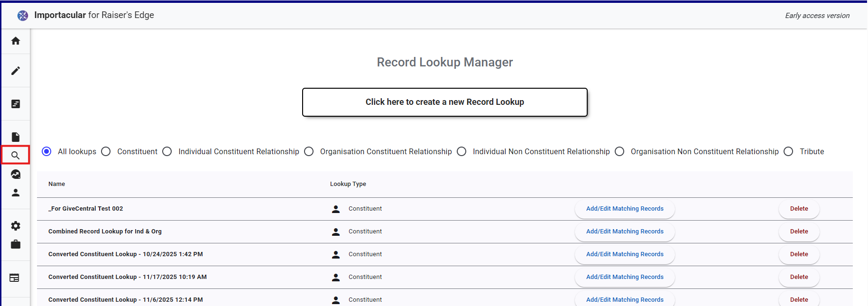Select the Tribute radio button

click(x=788, y=151)
